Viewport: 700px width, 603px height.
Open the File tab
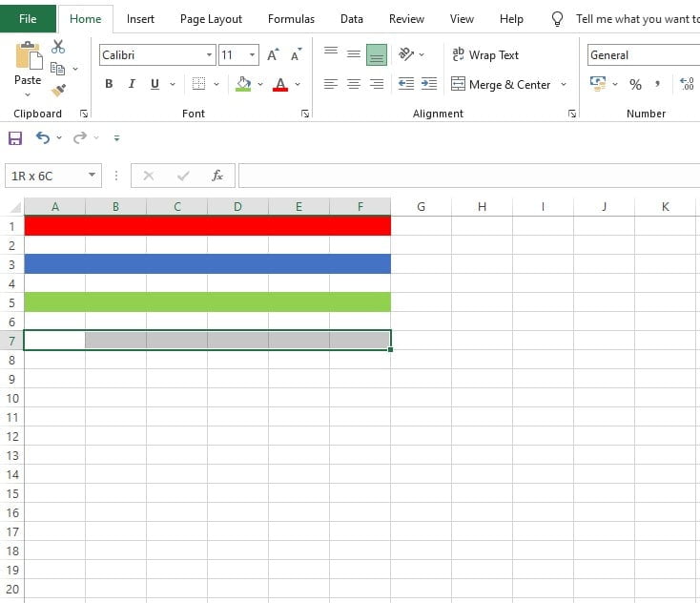(x=28, y=19)
